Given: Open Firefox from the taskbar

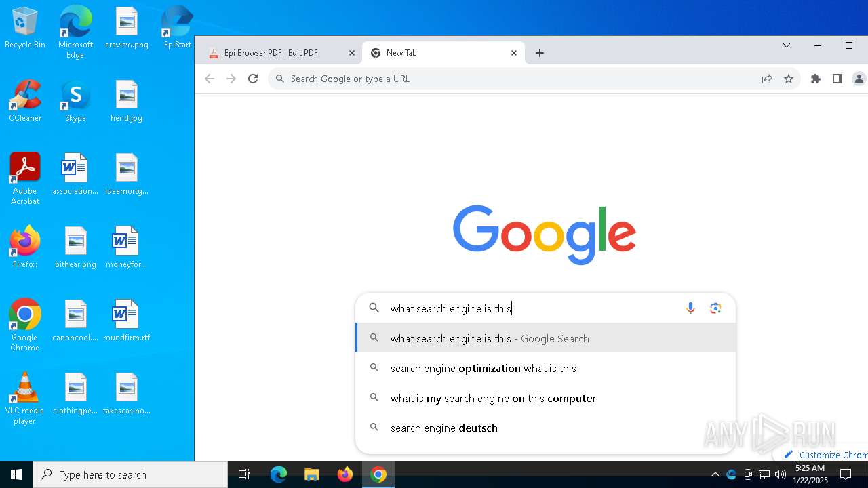Looking at the screenshot, I should click(x=345, y=474).
